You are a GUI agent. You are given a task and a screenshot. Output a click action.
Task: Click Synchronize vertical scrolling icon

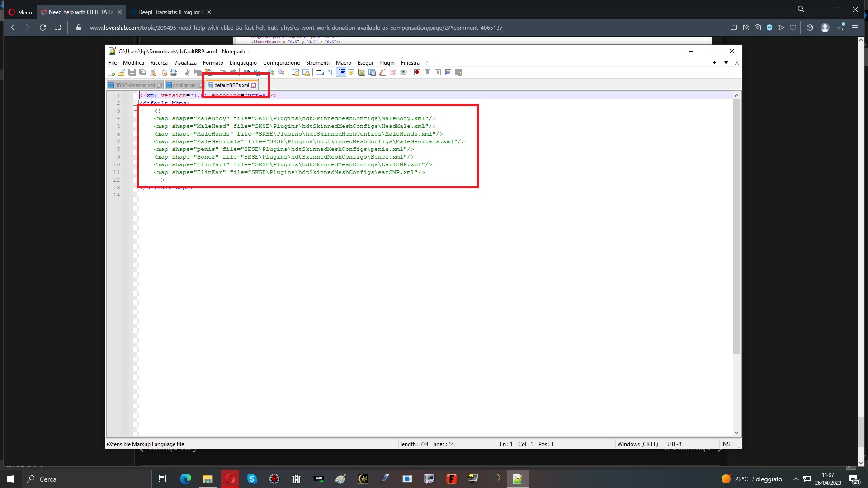pos(296,72)
